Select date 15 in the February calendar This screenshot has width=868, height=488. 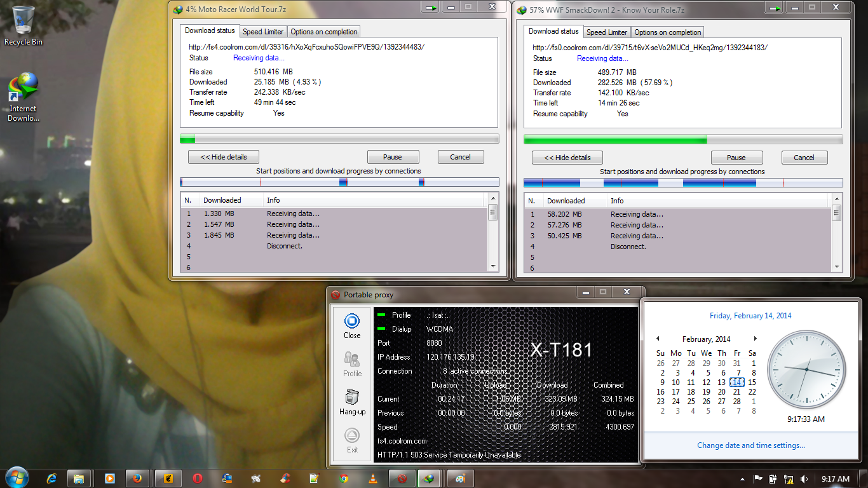[x=752, y=383]
